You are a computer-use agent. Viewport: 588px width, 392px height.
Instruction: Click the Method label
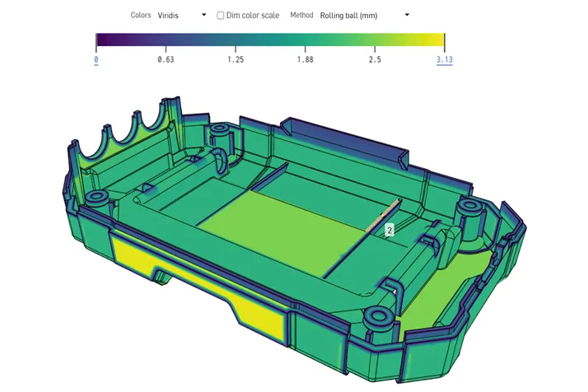pos(301,15)
